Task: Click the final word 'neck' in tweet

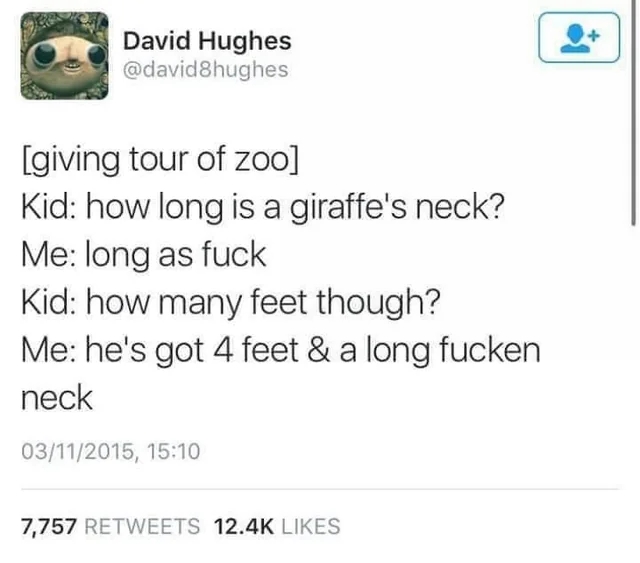Action: (x=57, y=398)
